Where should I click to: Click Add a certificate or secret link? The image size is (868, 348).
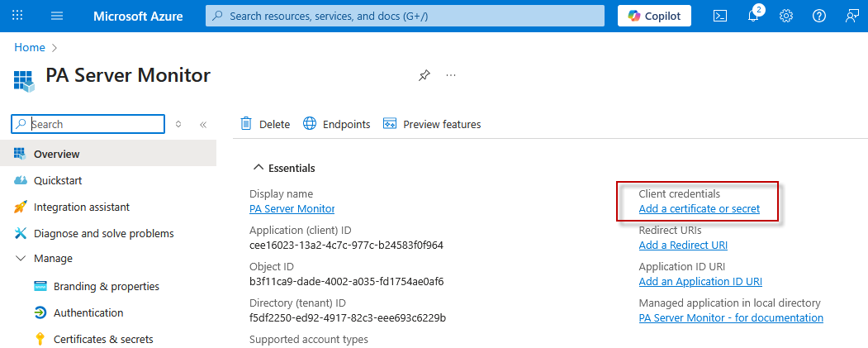tap(699, 209)
